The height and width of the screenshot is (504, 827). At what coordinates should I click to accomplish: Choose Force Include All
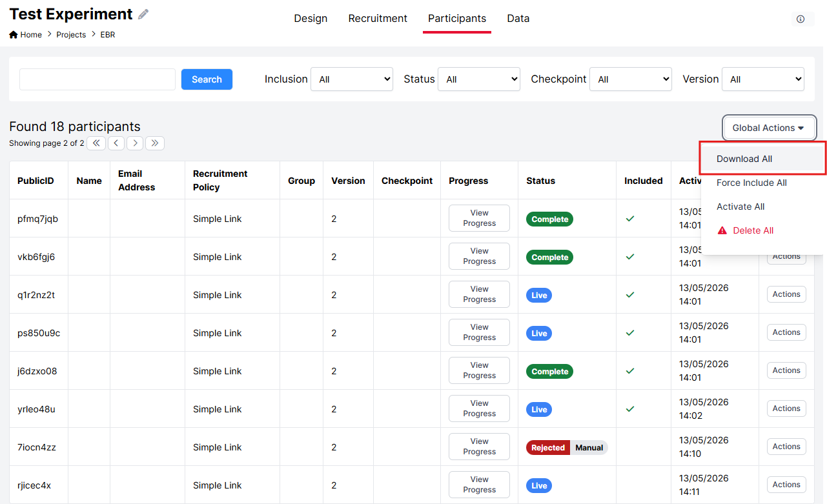coord(763,183)
